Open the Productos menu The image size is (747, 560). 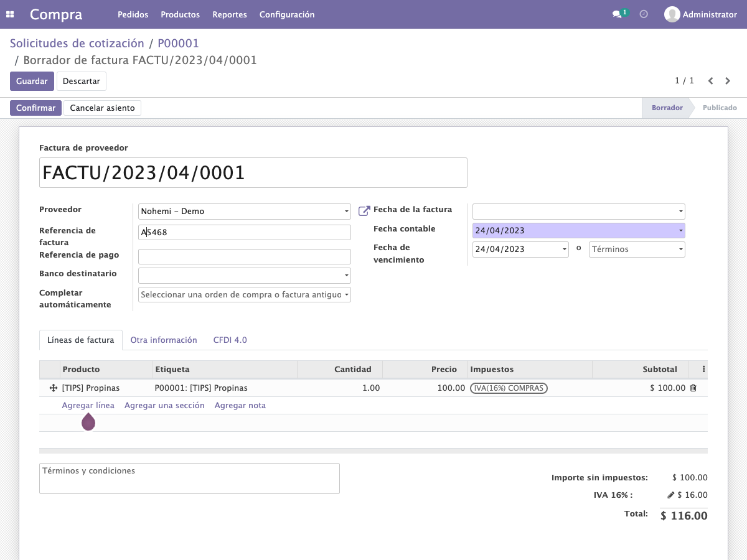point(180,14)
